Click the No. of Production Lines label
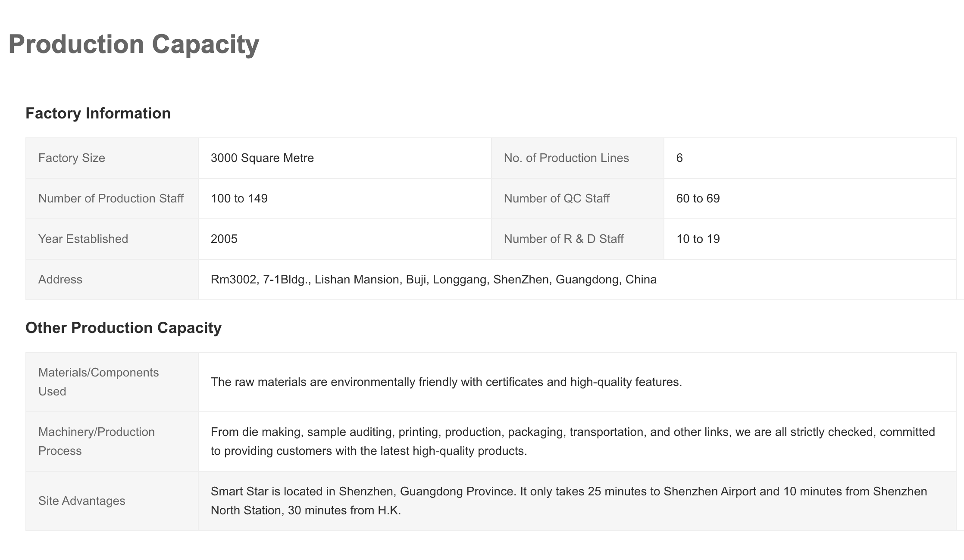This screenshot has height=560, width=964. click(566, 158)
